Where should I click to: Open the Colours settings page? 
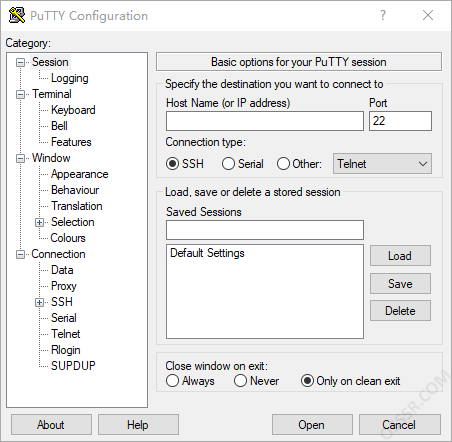coord(68,238)
